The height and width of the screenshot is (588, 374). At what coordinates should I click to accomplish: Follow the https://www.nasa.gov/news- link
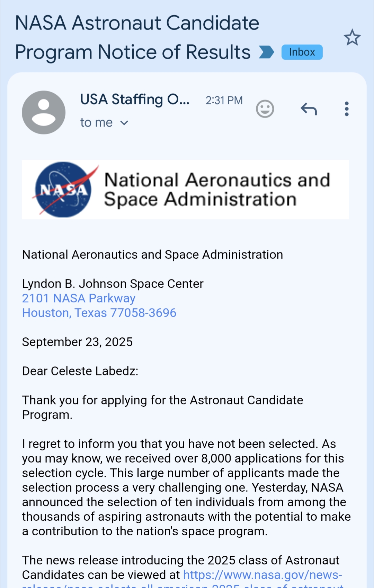point(262,575)
